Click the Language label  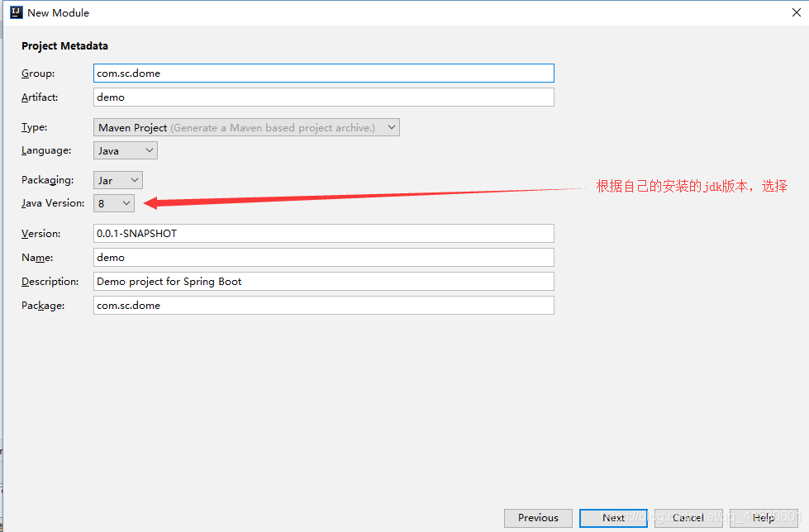coord(46,150)
